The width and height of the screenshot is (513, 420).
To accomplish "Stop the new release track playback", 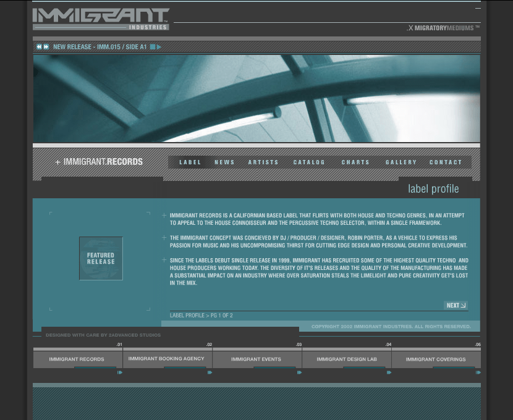I will (153, 47).
